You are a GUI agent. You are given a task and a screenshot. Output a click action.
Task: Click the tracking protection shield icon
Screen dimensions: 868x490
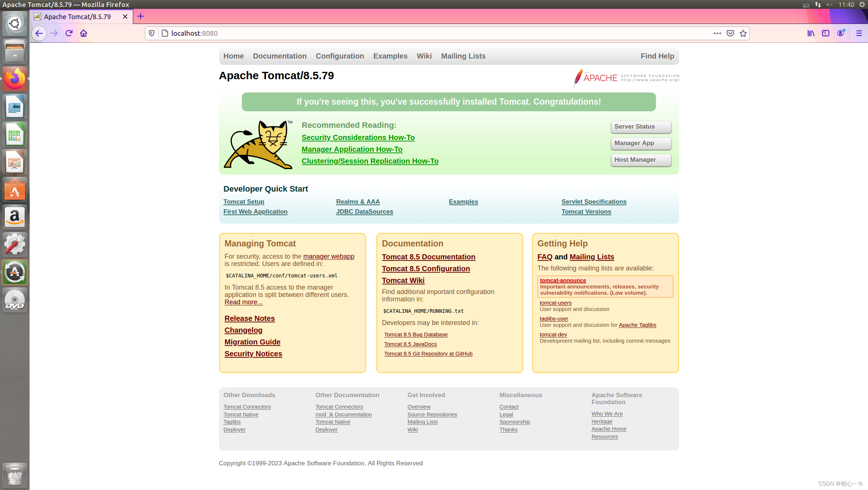pyautogui.click(x=152, y=33)
